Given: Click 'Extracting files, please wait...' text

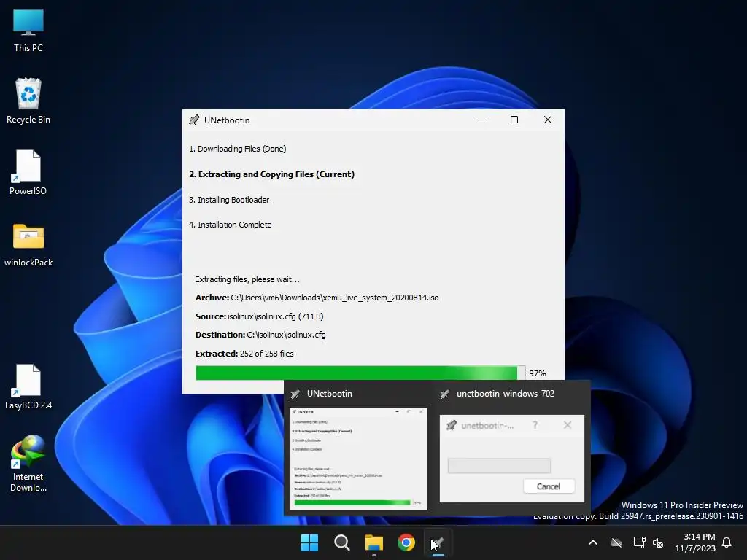Looking at the screenshot, I should pyautogui.click(x=247, y=279).
